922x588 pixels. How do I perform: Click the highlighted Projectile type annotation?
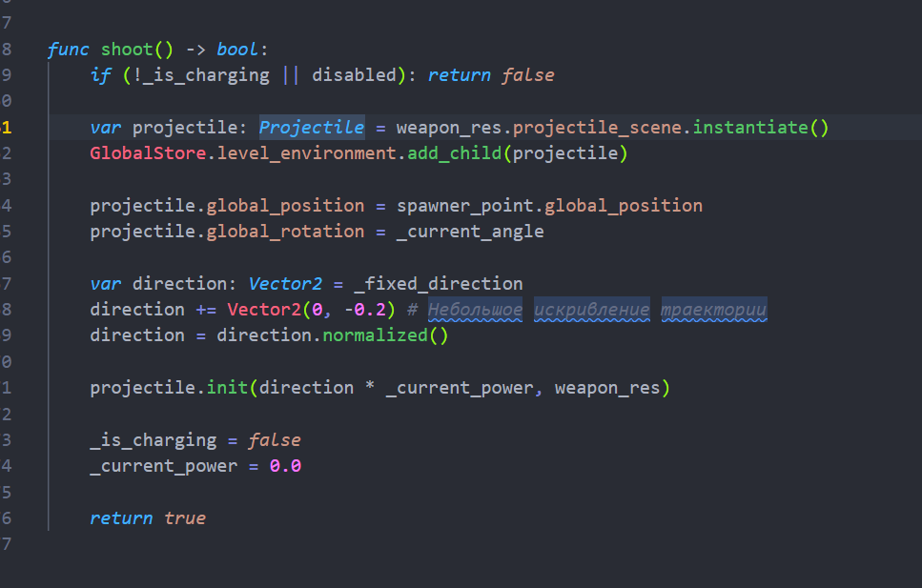pos(311,127)
